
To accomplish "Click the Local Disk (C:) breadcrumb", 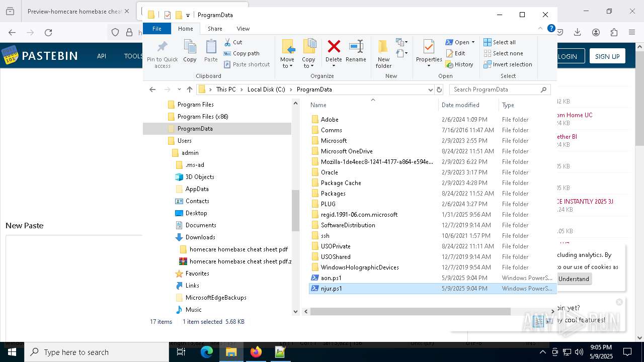I will tap(266, 89).
